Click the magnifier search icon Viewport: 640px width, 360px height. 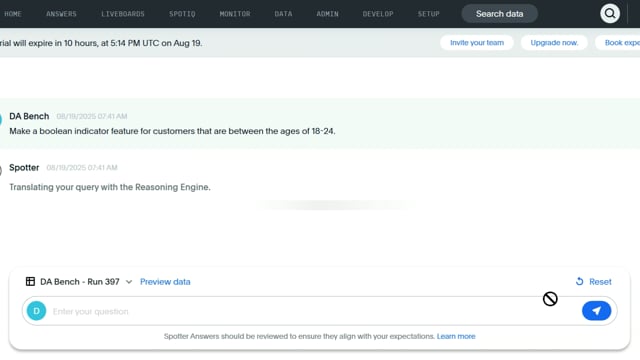click(610, 13)
